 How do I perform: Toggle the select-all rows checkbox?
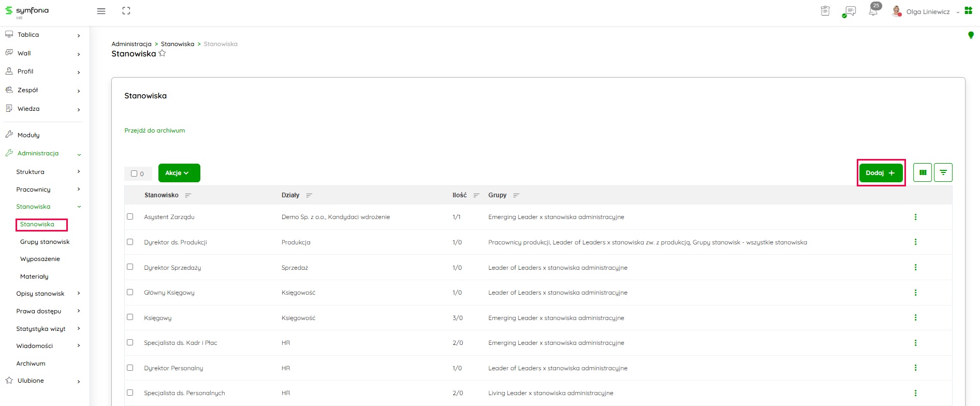pos(134,173)
